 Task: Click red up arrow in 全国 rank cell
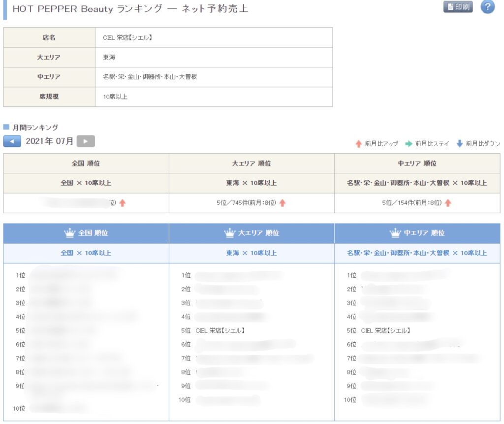click(x=123, y=203)
